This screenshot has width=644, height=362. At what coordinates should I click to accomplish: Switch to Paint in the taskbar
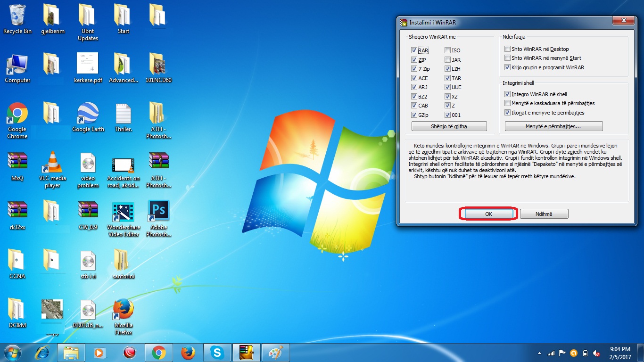pyautogui.click(x=275, y=353)
